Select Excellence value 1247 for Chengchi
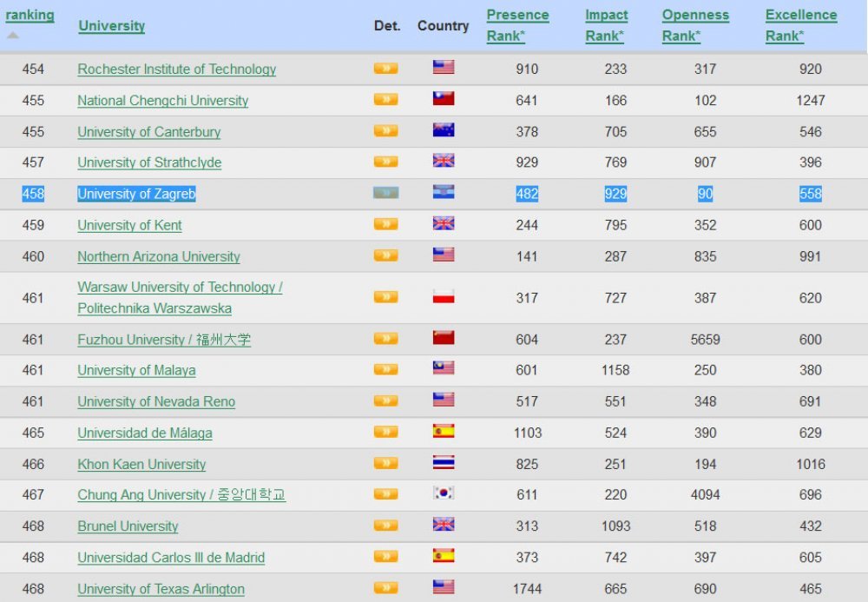 (x=811, y=100)
